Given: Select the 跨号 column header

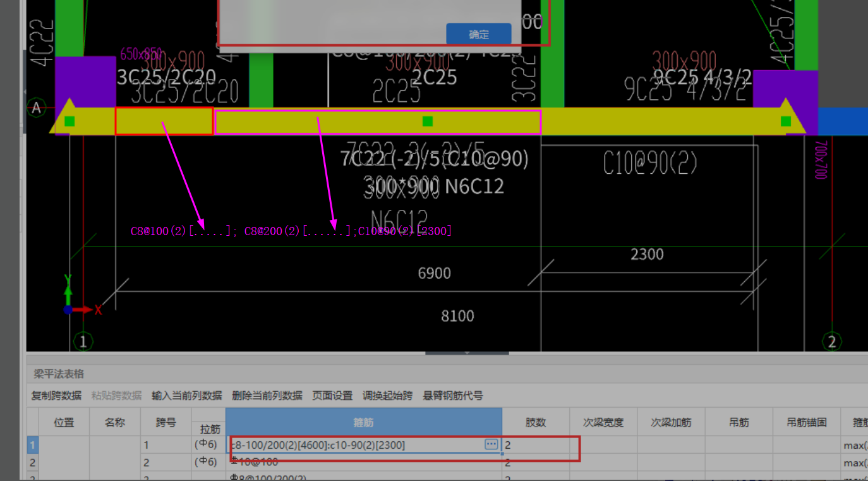Looking at the screenshot, I should tap(166, 422).
